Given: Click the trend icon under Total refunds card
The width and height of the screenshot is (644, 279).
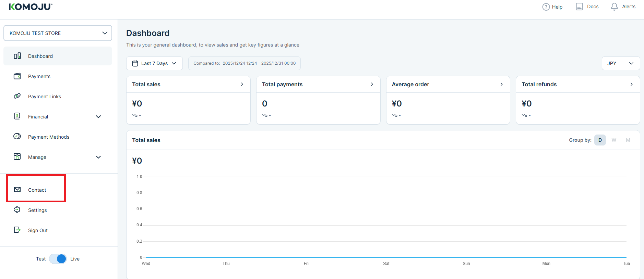Looking at the screenshot, I should [524, 115].
